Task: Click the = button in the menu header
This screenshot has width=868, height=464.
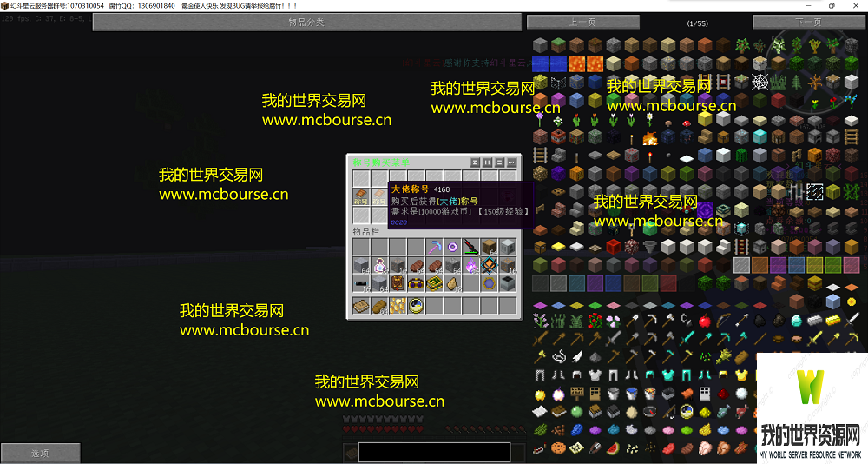Action: tap(499, 162)
